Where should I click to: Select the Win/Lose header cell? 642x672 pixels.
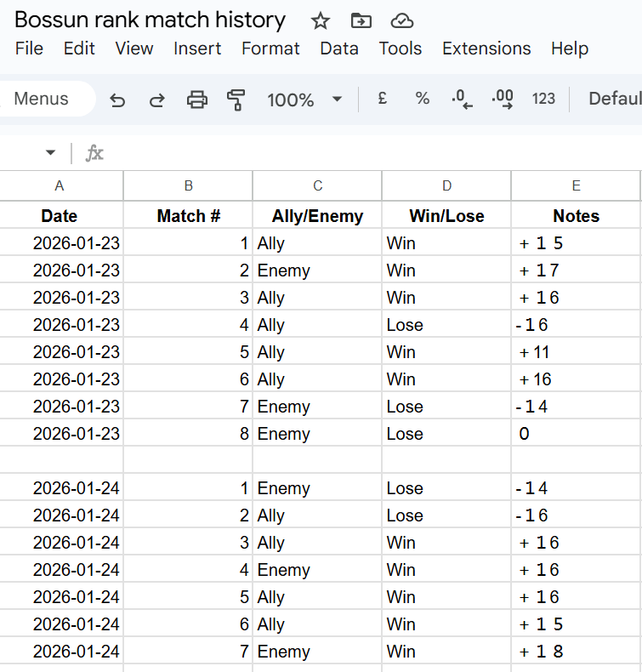[446, 215]
